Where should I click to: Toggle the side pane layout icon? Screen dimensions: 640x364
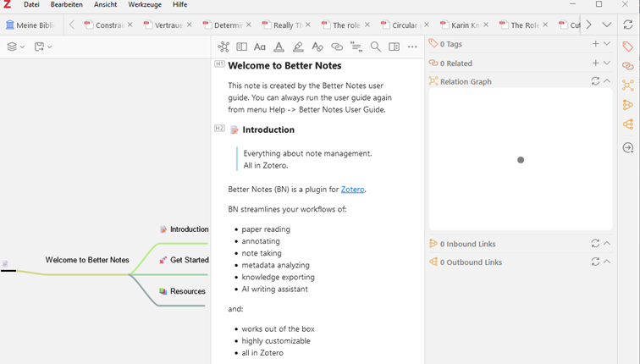(394, 47)
